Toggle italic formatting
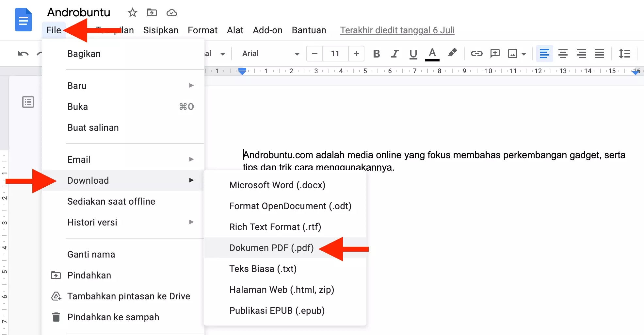 [394, 54]
